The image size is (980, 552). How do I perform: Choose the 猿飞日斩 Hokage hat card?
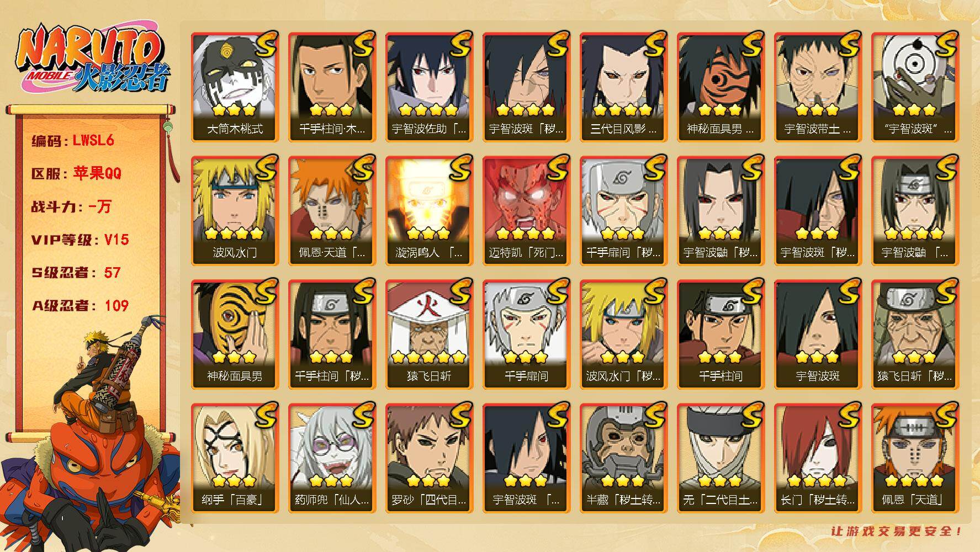pyautogui.click(x=429, y=335)
